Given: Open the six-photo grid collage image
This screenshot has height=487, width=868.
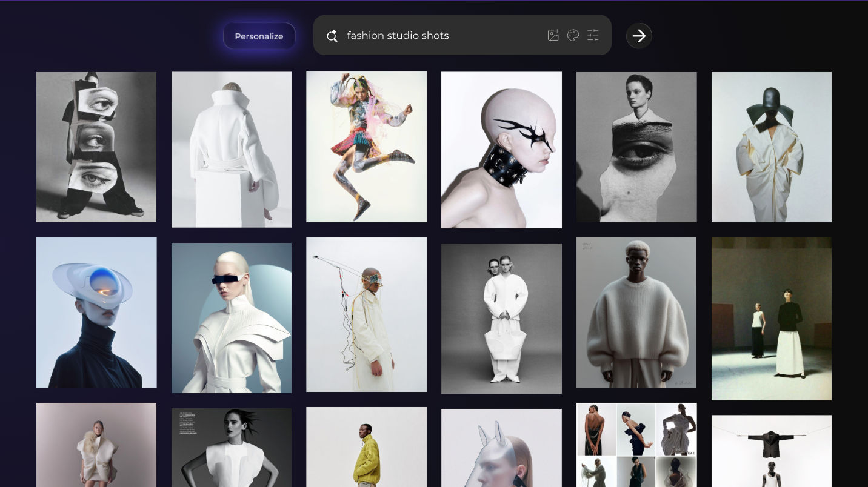Looking at the screenshot, I should [x=636, y=445].
